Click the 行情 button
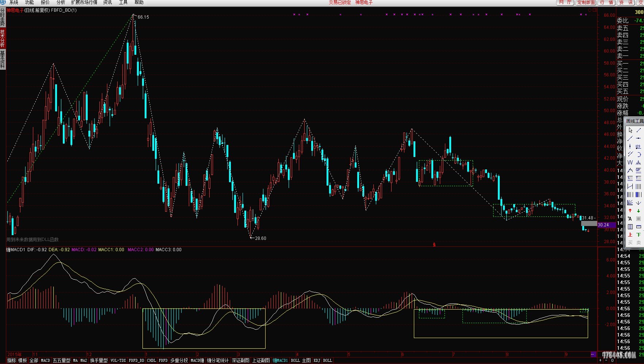 (x=607, y=3)
